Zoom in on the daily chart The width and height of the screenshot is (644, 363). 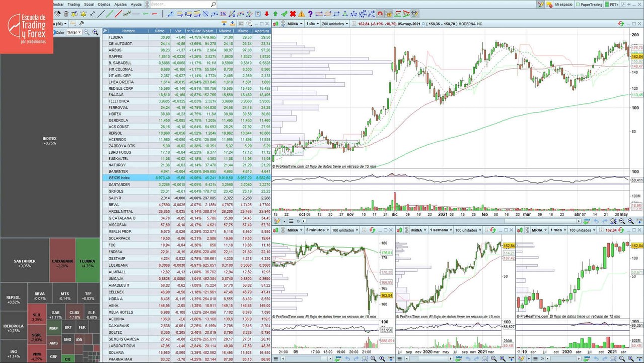(630, 221)
